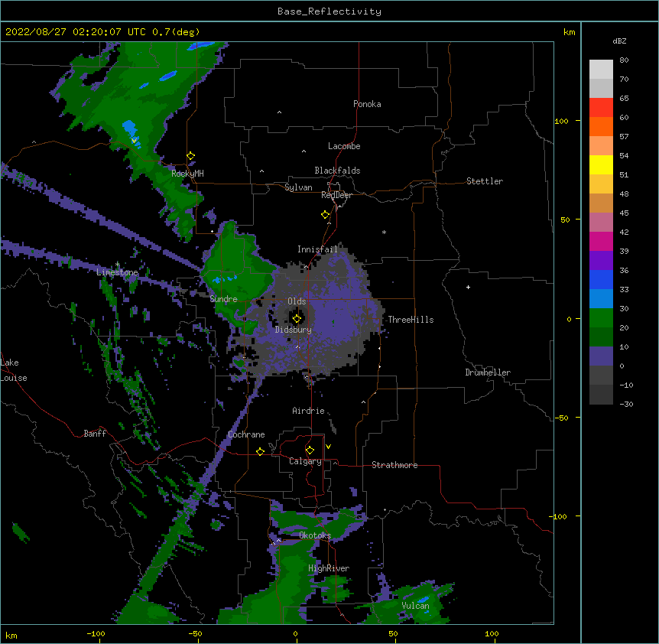The image size is (659, 644).
Task: Click the RockyMH label
Action: point(187,173)
